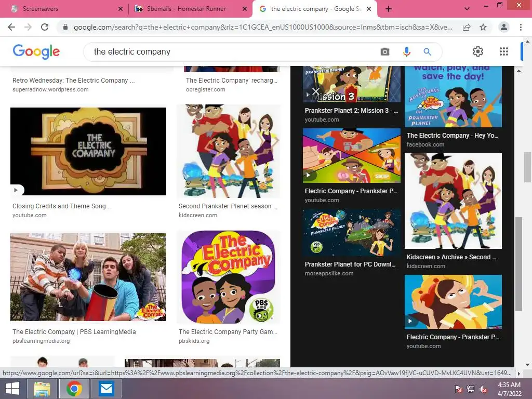
Task: Close the Sbemails Homestar Runner tab
Action: [245, 9]
